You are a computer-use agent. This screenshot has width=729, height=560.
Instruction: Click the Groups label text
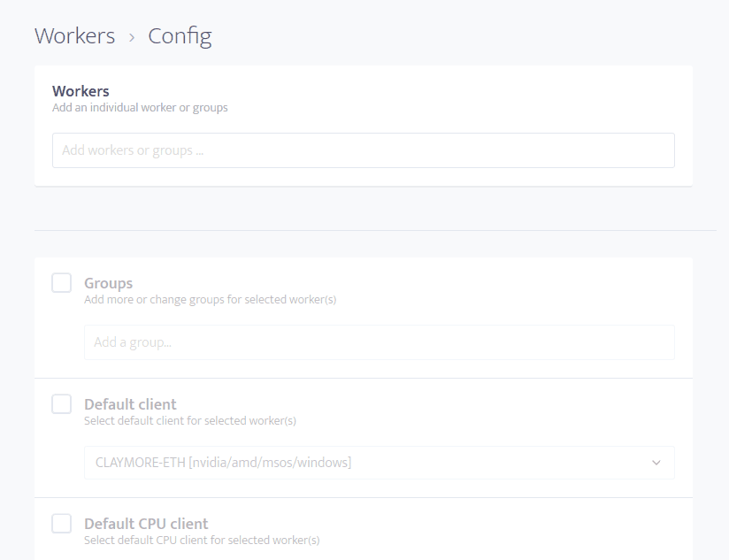pos(108,283)
